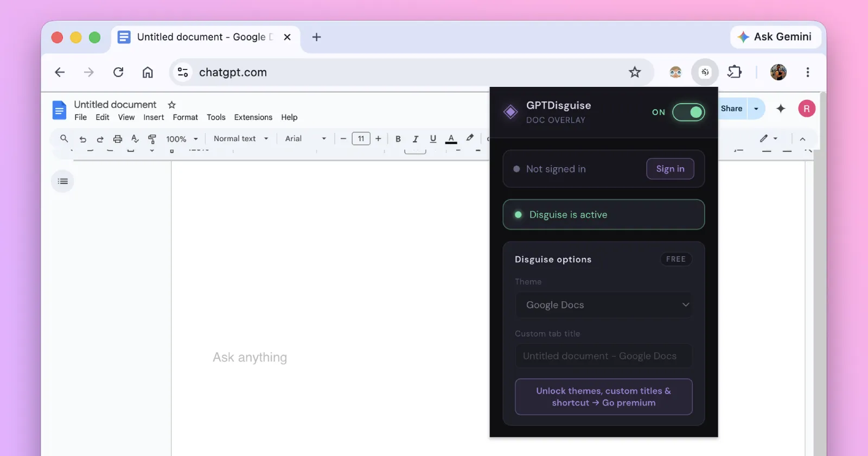Viewport: 868px width, 456px height.
Task: Click the Ask anything prompt field
Action: (250, 357)
